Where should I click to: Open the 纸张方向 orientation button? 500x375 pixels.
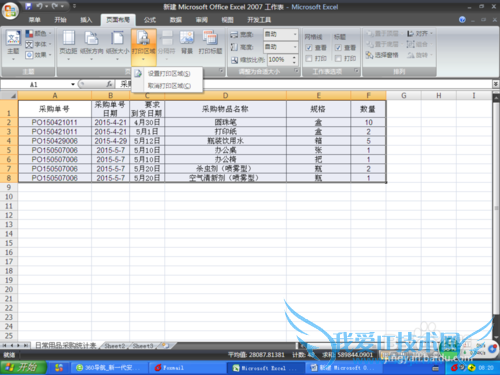91,45
